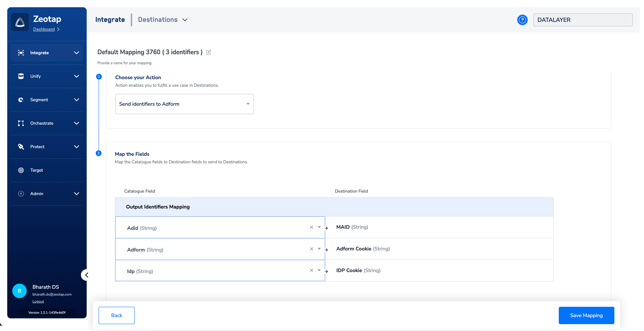Click the DATALAYER input field

583,20
